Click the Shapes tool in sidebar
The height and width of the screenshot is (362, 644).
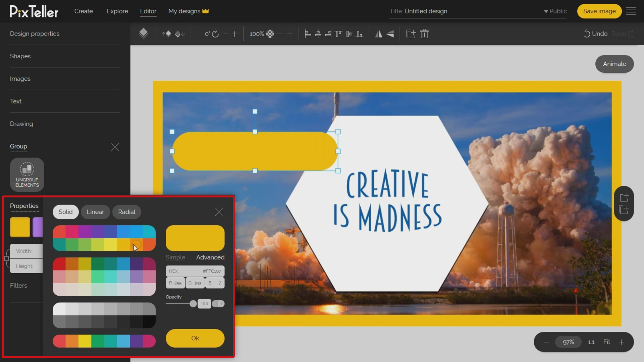pos(20,56)
